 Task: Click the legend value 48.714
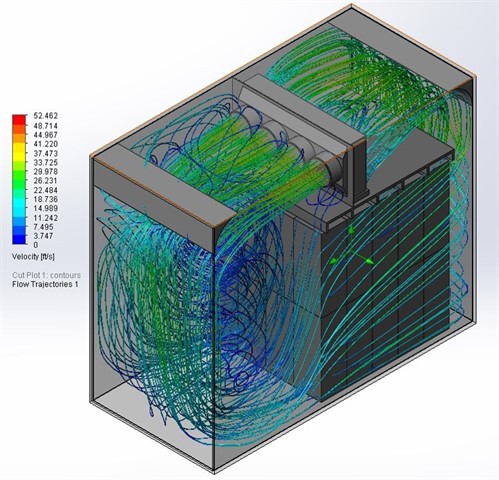(46, 126)
